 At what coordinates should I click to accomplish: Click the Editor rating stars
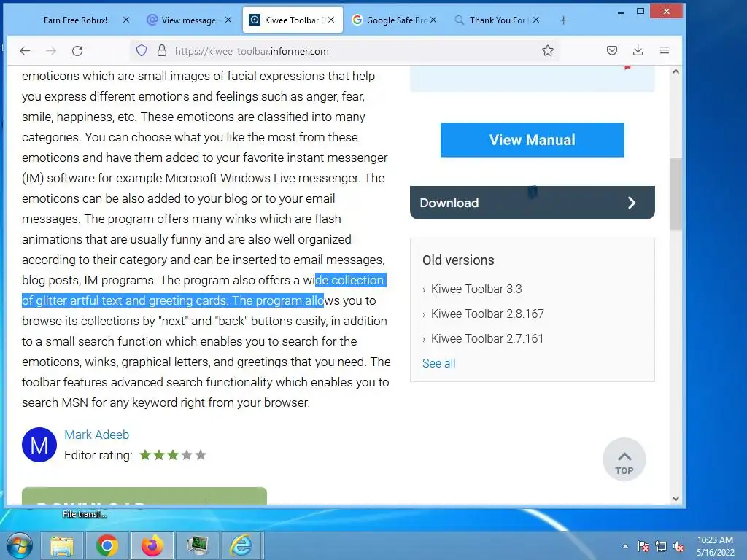[173, 455]
